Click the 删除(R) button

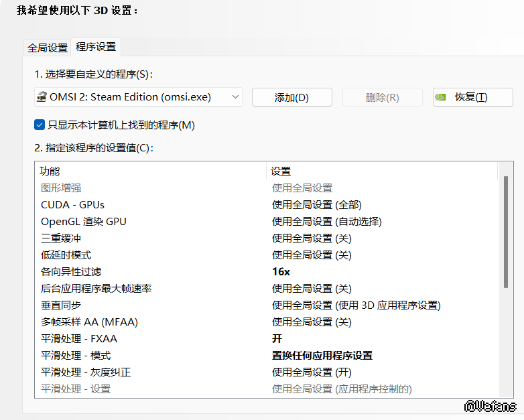(x=382, y=97)
